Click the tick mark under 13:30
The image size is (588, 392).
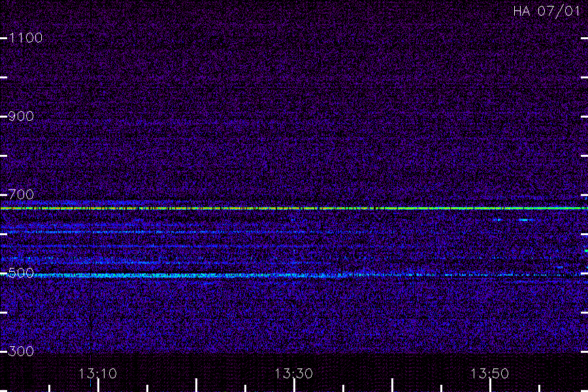[294, 385]
